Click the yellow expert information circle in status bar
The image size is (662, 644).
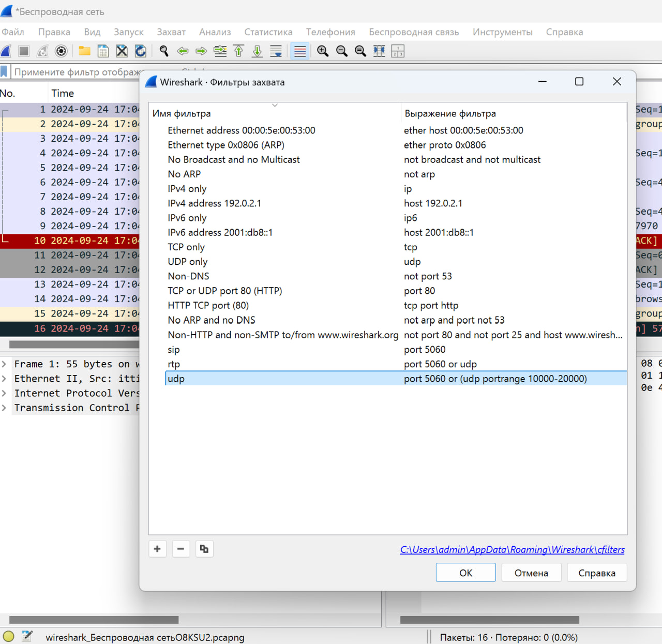click(9, 637)
